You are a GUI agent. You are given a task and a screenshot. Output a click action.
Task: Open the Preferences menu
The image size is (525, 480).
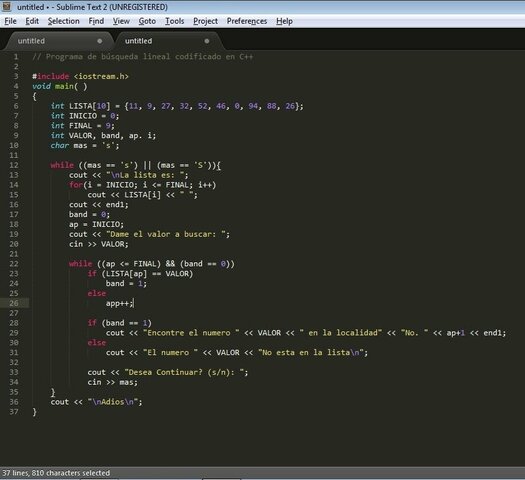(x=247, y=21)
